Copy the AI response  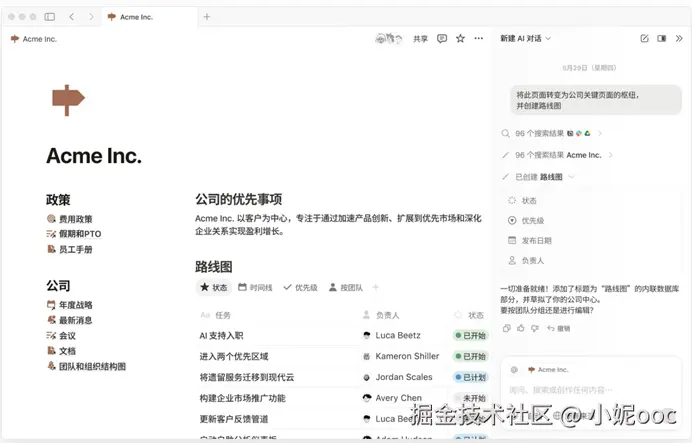(507, 328)
